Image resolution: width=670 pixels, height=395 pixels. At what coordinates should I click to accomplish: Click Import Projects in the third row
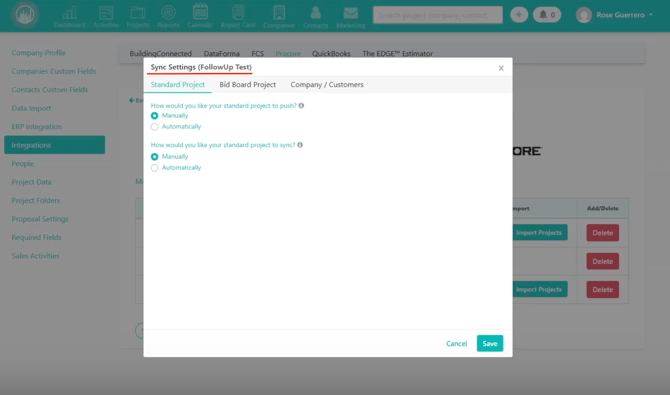(540, 289)
